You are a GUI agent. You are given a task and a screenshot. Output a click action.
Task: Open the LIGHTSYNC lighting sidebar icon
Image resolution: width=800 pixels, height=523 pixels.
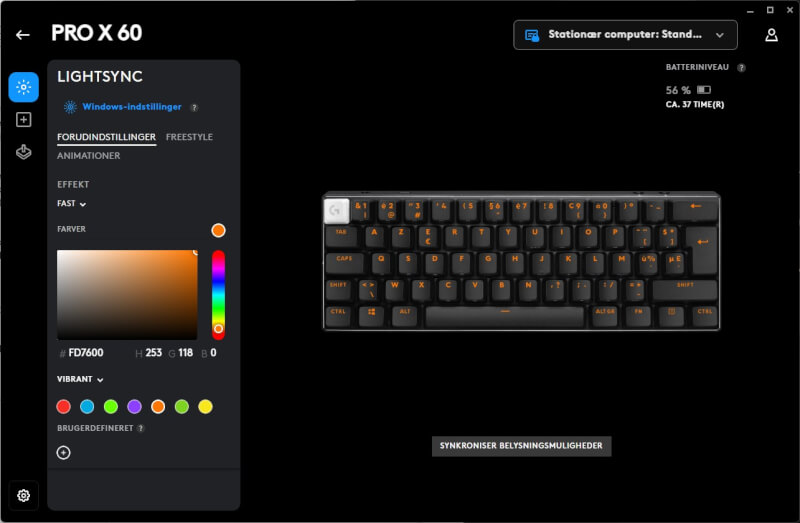(23, 87)
